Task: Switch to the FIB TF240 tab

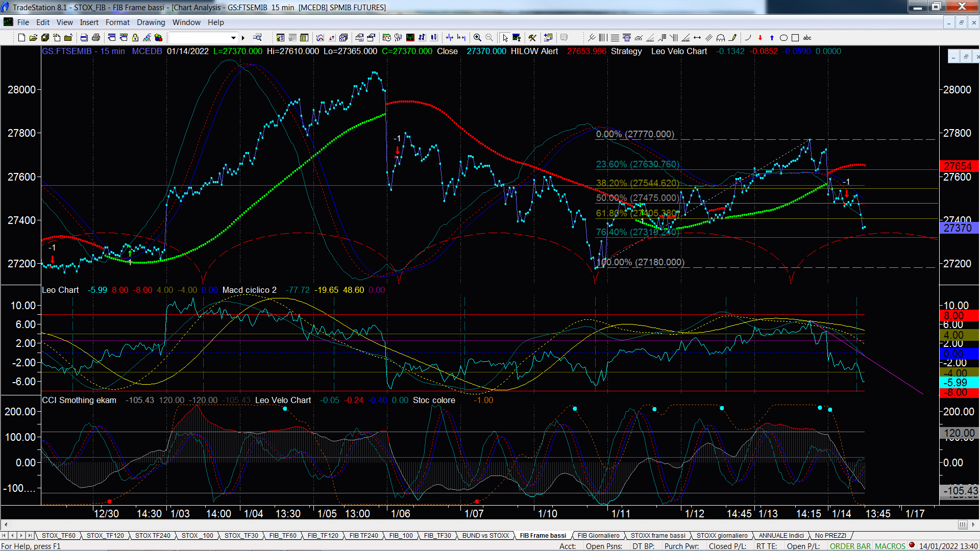Action: 364,535
